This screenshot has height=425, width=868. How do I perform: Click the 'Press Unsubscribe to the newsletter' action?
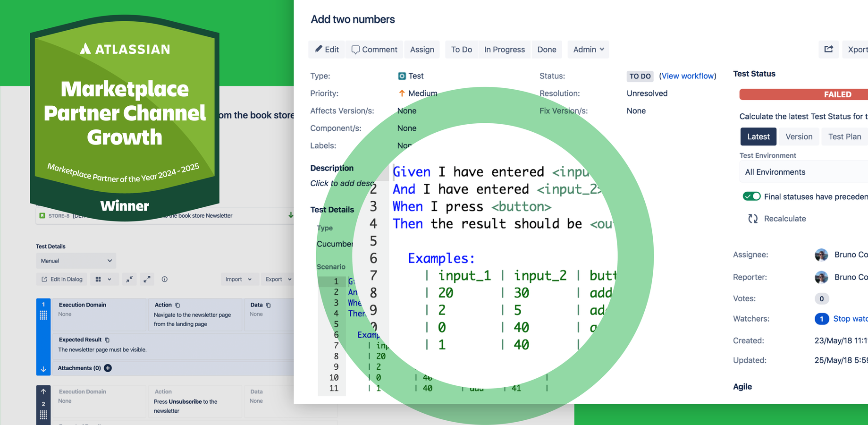coord(185,406)
